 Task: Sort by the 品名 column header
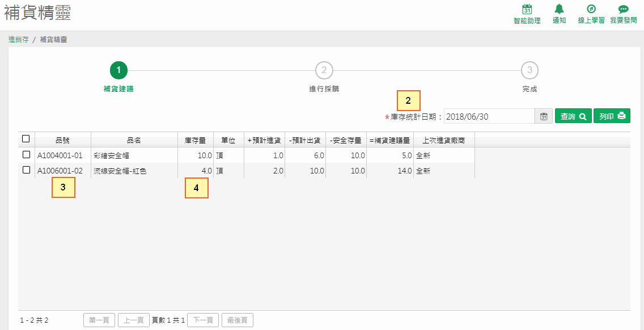134,139
